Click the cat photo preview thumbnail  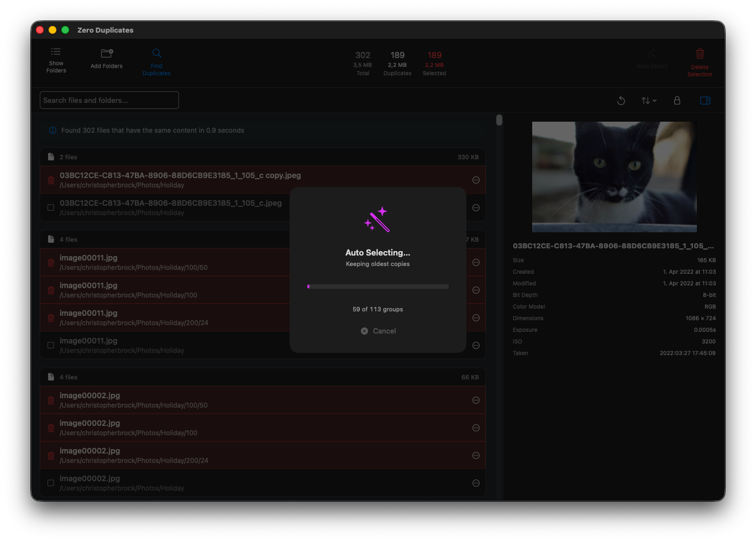tap(614, 177)
